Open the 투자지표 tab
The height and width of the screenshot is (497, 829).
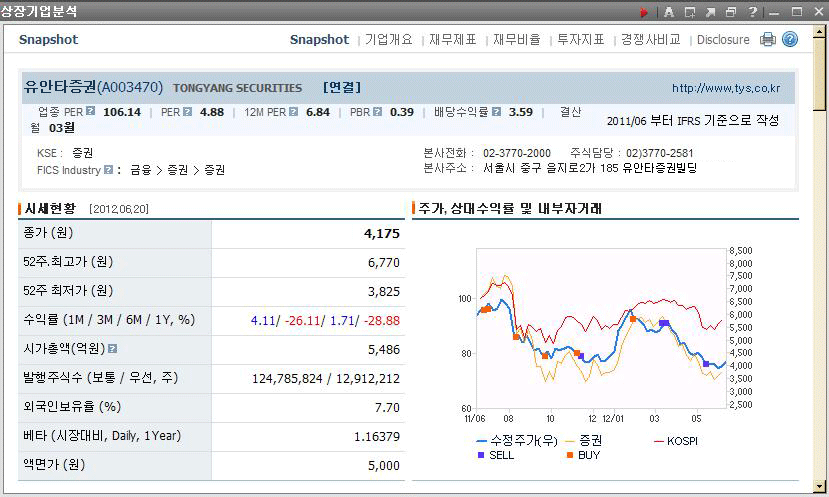581,40
